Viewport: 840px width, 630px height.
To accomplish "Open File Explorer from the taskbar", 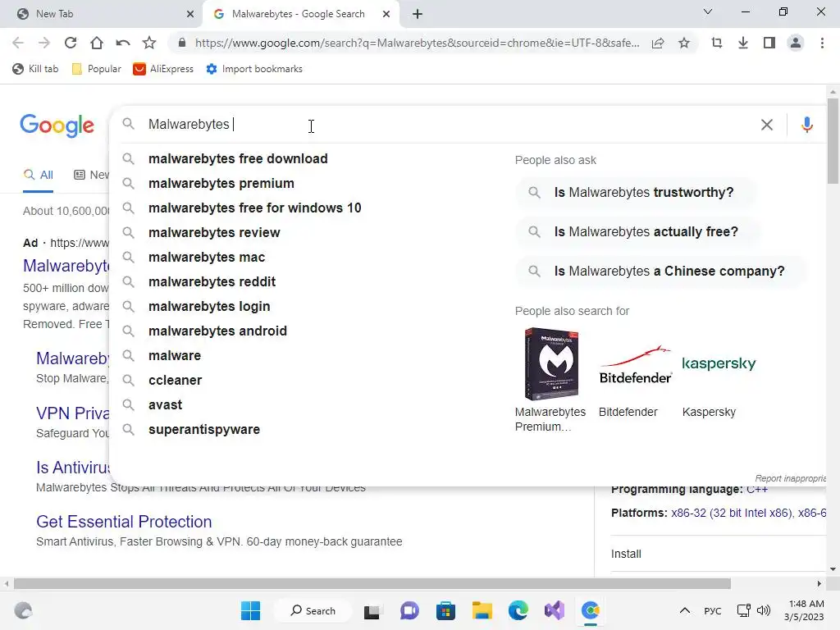I will tap(482, 610).
